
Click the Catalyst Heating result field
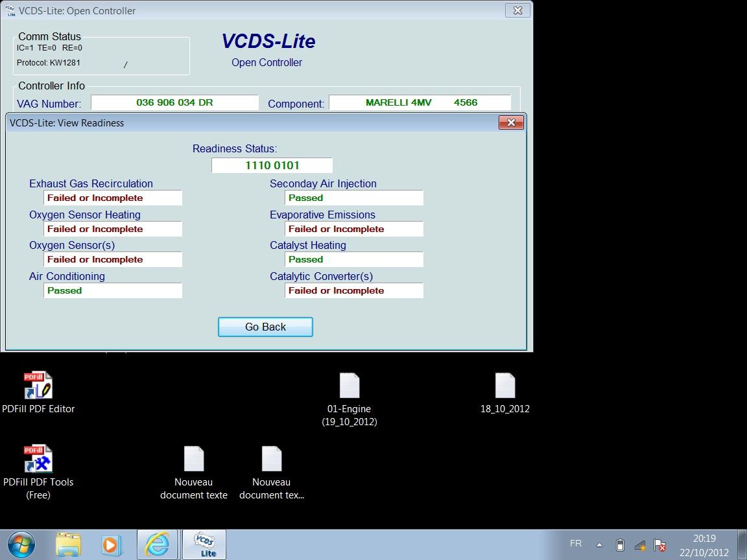coord(354,259)
